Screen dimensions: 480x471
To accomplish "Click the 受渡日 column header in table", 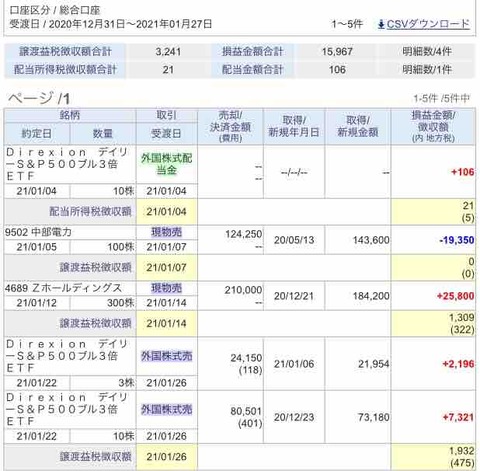I will (167, 134).
